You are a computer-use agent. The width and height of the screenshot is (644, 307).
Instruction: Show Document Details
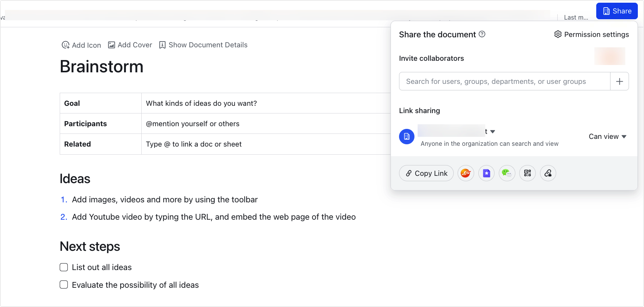point(203,45)
